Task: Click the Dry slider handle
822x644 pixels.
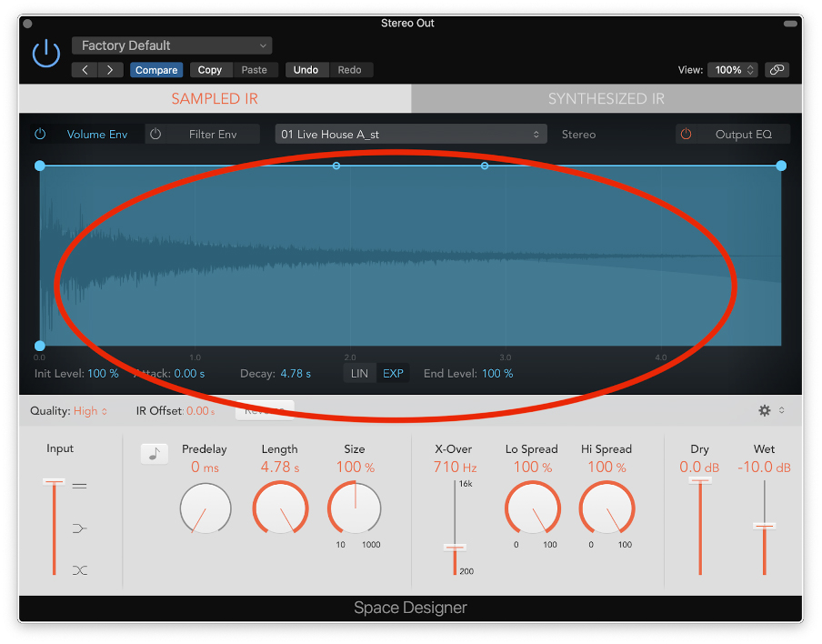Action: point(700,480)
